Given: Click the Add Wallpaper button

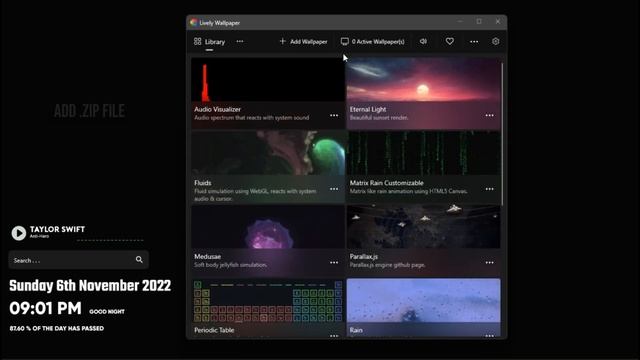Looking at the screenshot, I should (x=303, y=42).
